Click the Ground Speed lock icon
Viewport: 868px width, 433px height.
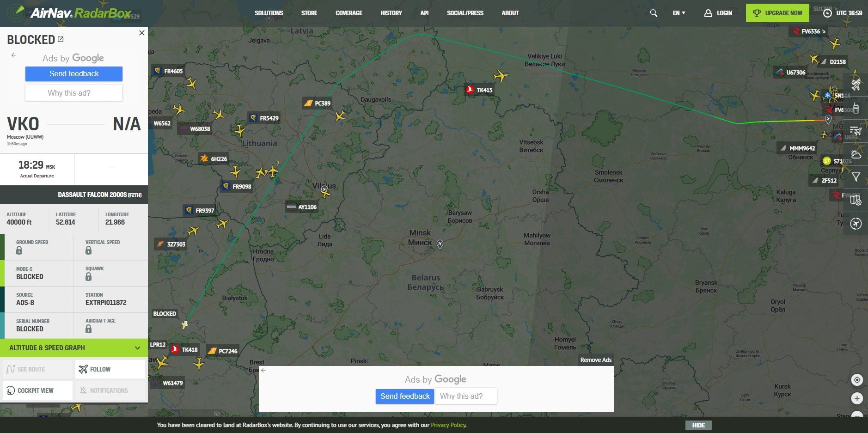pos(19,250)
